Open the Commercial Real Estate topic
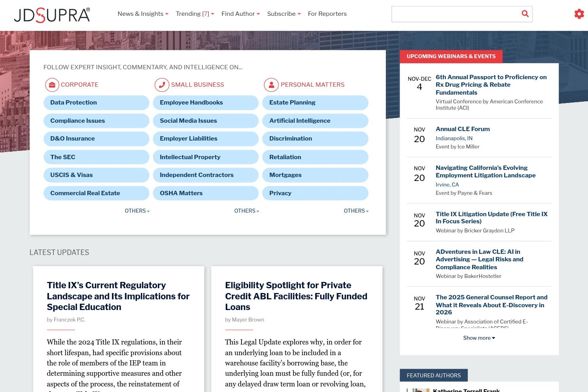The width and height of the screenshot is (588, 392). [x=96, y=193]
